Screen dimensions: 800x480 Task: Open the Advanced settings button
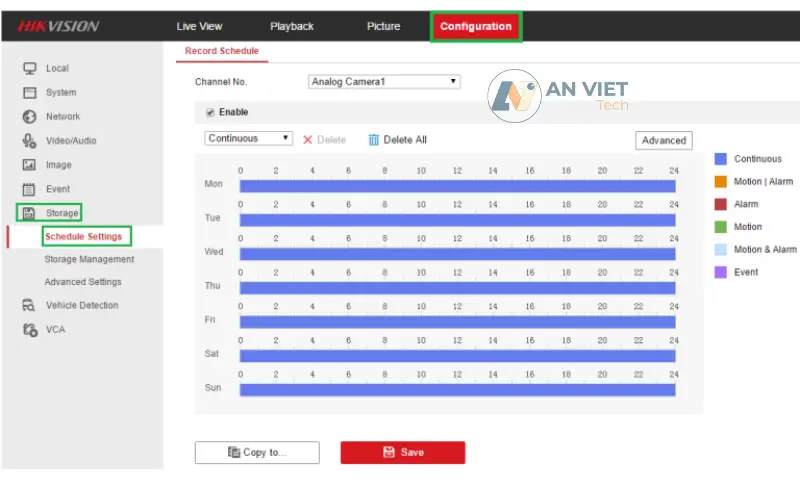click(663, 140)
